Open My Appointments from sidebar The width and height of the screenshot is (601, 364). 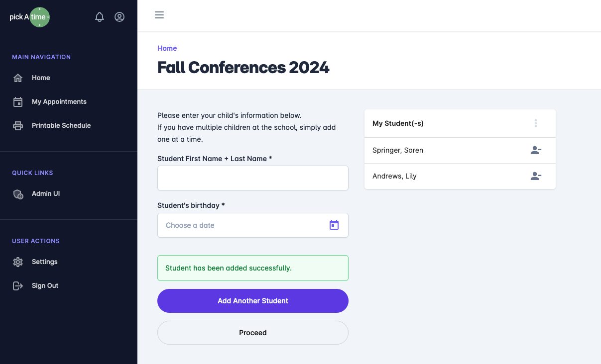[59, 102]
